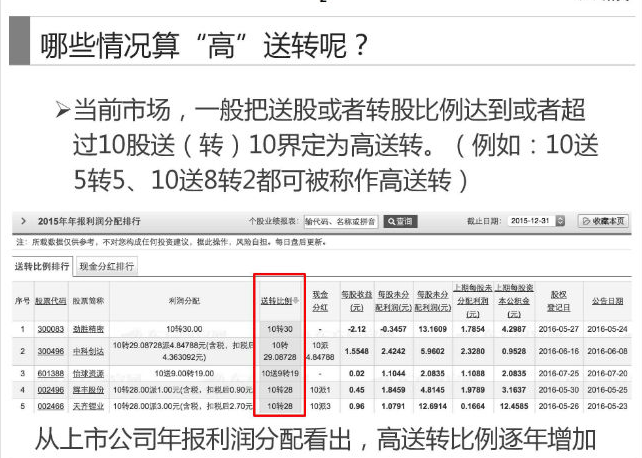
Task: Select the 1.7854 value in row 1
Action: (x=473, y=329)
